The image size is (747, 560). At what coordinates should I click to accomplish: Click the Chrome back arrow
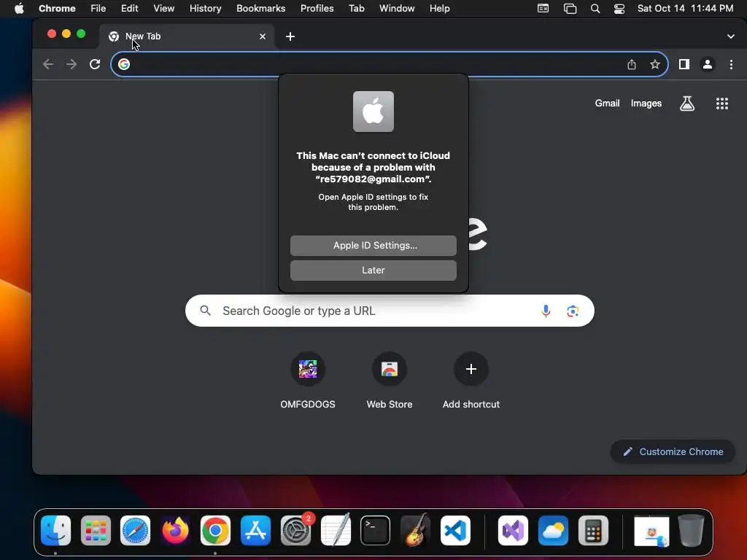click(x=47, y=64)
